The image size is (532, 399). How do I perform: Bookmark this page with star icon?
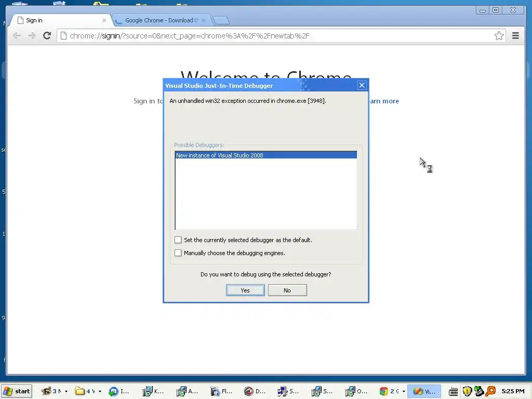pyautogui.click(x=499, y=36)
